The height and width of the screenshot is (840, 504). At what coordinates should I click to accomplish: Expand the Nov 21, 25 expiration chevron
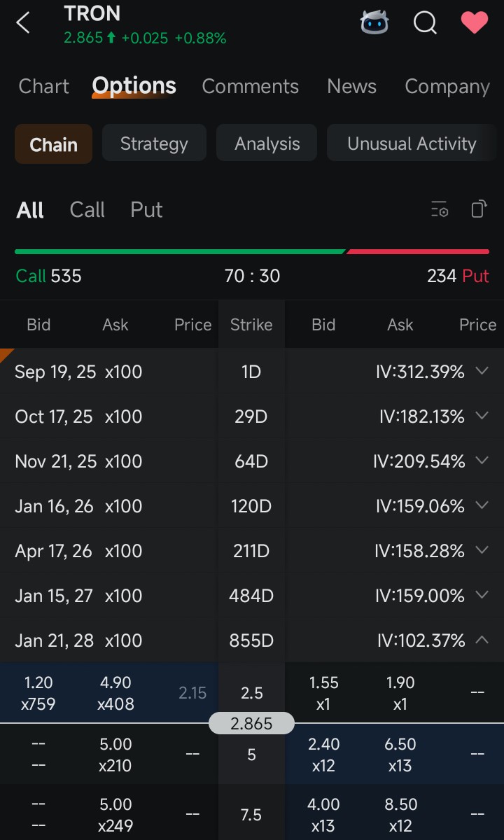[x=482, y=461]
